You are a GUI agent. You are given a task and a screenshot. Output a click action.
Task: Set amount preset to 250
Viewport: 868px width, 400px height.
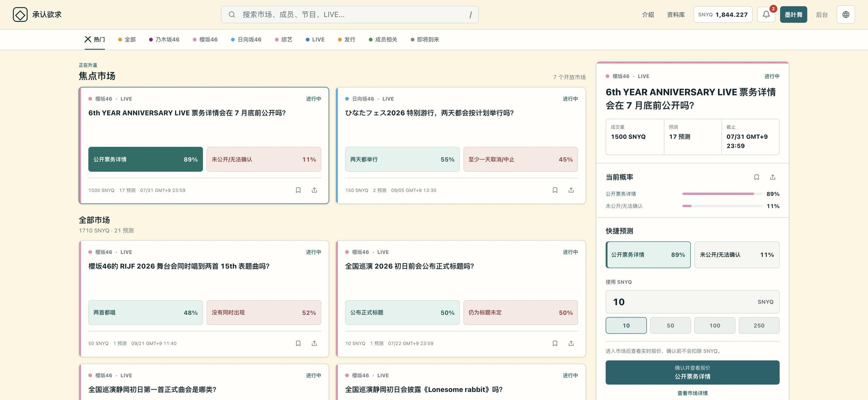pos(759,325)
